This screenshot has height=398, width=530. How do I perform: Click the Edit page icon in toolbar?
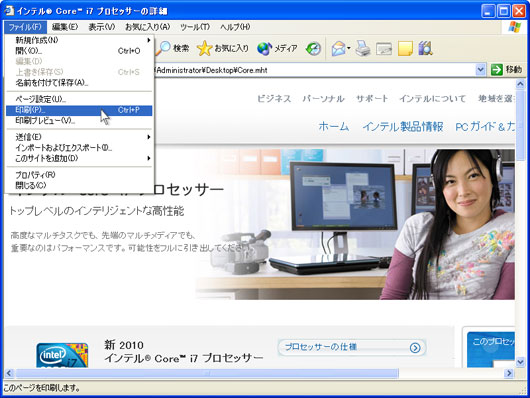click(384, 49)
